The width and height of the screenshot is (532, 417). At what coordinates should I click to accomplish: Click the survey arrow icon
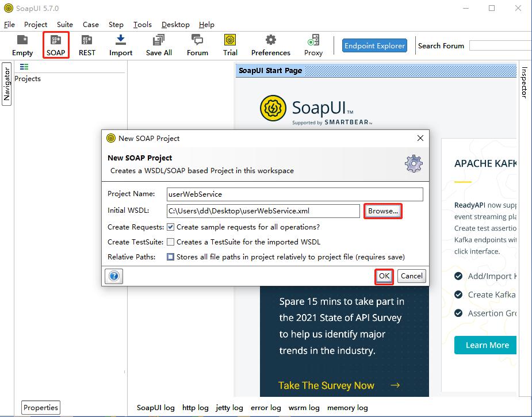395,385
